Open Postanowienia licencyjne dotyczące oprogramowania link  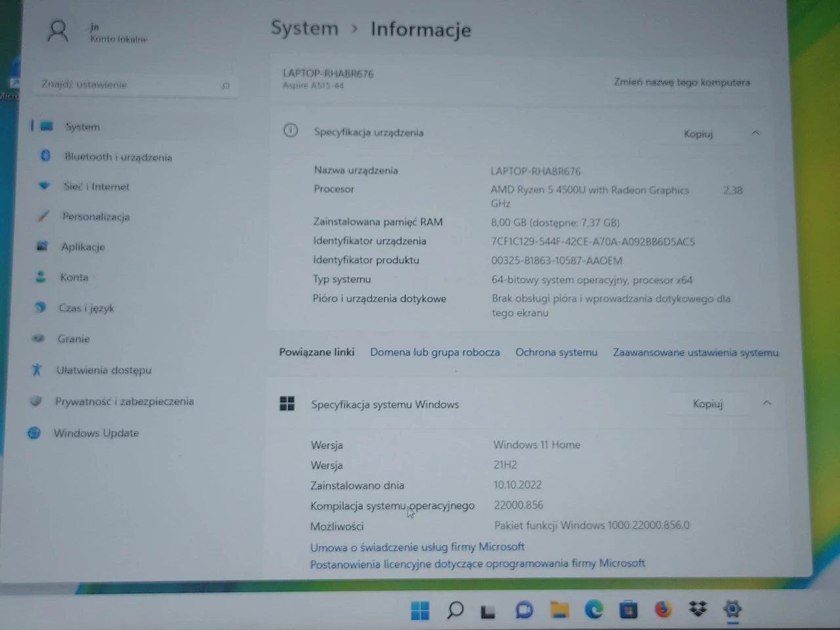(x=478, y=563)
